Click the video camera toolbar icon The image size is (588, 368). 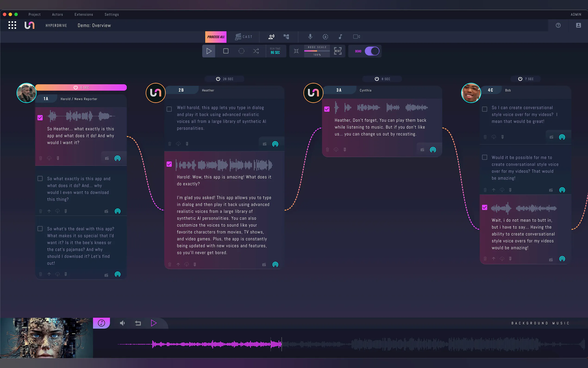coord(356,37)
